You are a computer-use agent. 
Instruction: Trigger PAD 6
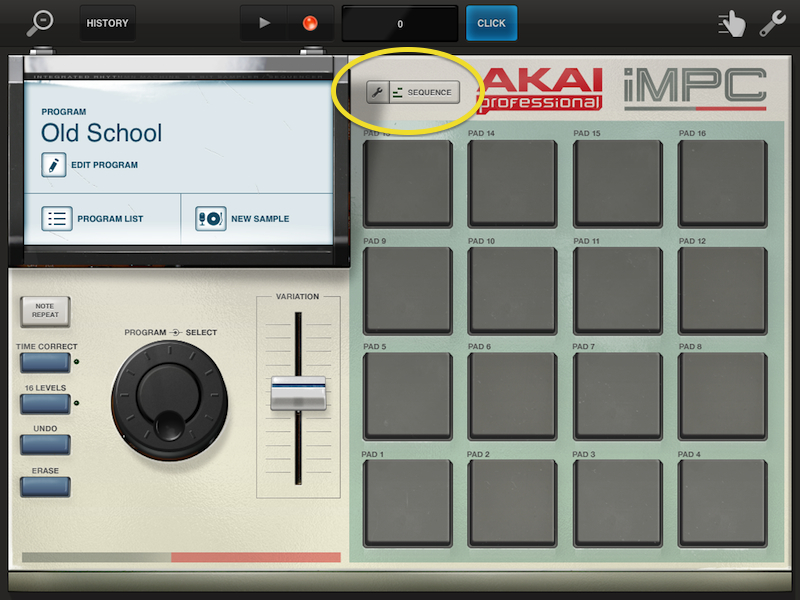(512, 396)
